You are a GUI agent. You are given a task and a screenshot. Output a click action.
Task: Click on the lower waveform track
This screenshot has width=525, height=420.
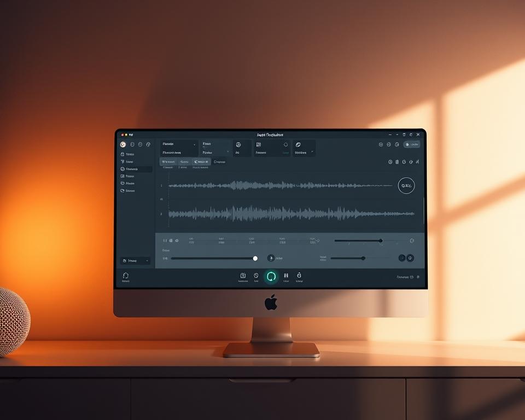(291, 214)
